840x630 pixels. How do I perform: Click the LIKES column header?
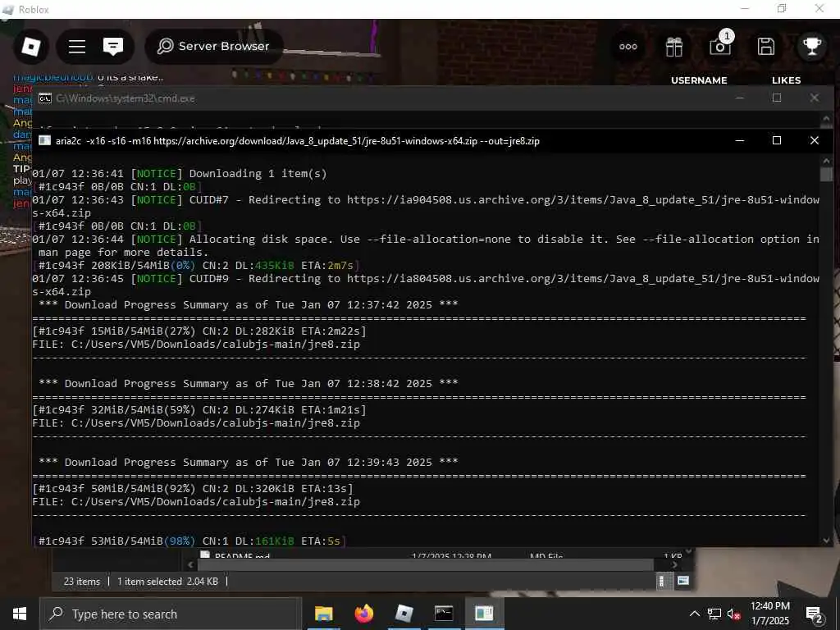(786, 80)
